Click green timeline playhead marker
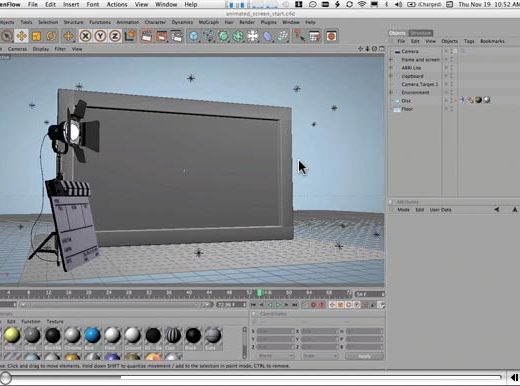This screenshot has height=386, width=520. pos(259,293)
